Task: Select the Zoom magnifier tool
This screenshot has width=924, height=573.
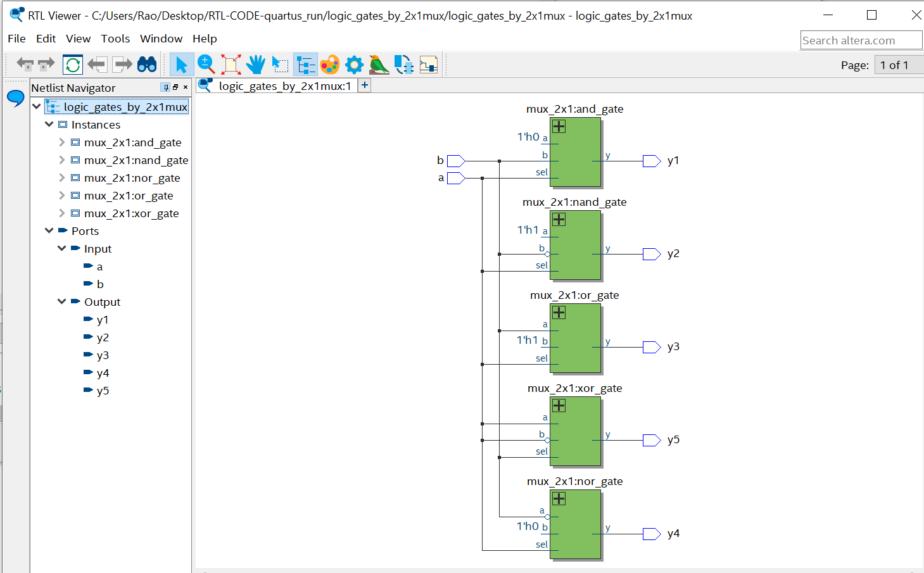Action: click(x=206, y=64)
